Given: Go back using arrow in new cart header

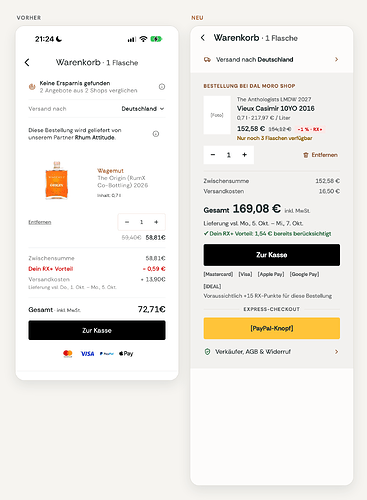Looking at the screenshot, I should [x=203, y=38].
